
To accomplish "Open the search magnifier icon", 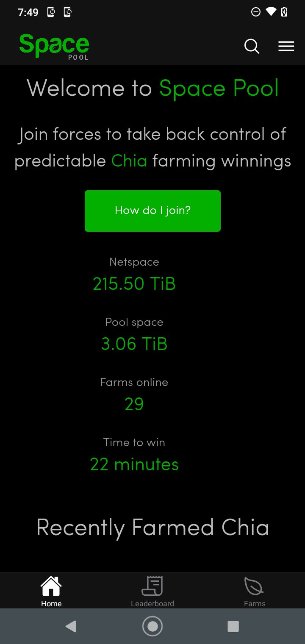I will click(x=252, y=46).
